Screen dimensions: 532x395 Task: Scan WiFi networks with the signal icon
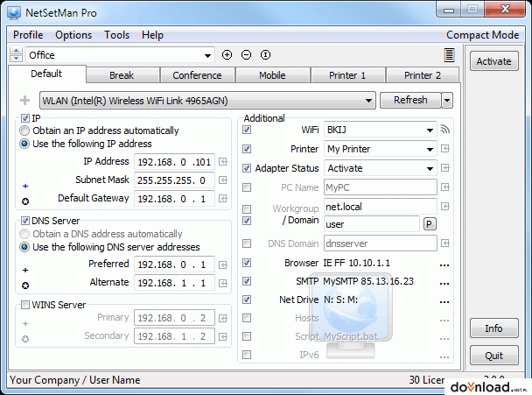click(x=444, y=130)
